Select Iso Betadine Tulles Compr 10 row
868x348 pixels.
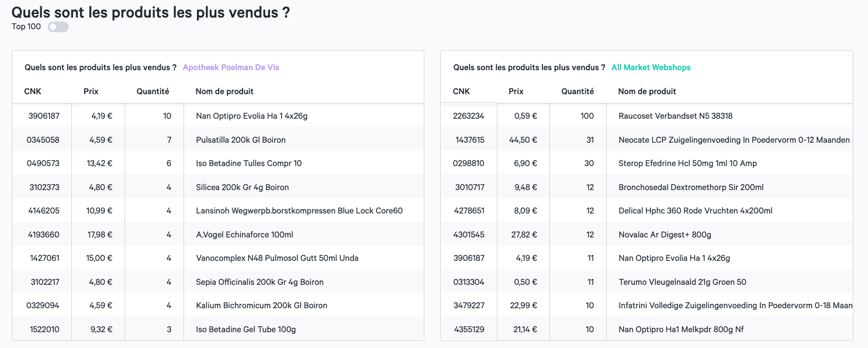click(217, 163)
